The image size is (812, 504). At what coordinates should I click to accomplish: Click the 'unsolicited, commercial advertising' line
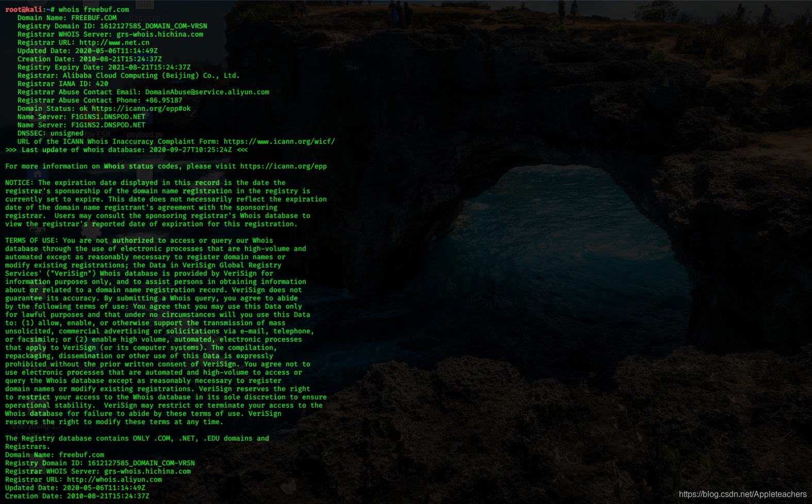click(160, 331)
